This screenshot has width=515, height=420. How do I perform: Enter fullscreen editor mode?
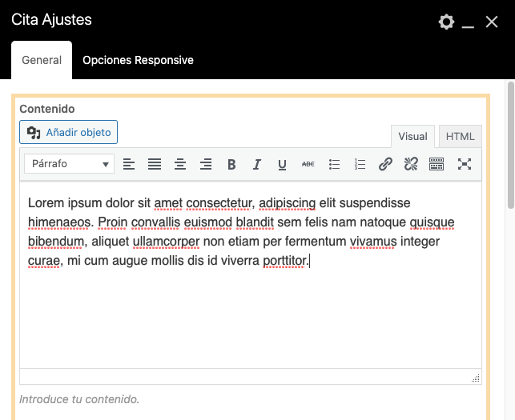pyautogui.click(x=464, y=164)
